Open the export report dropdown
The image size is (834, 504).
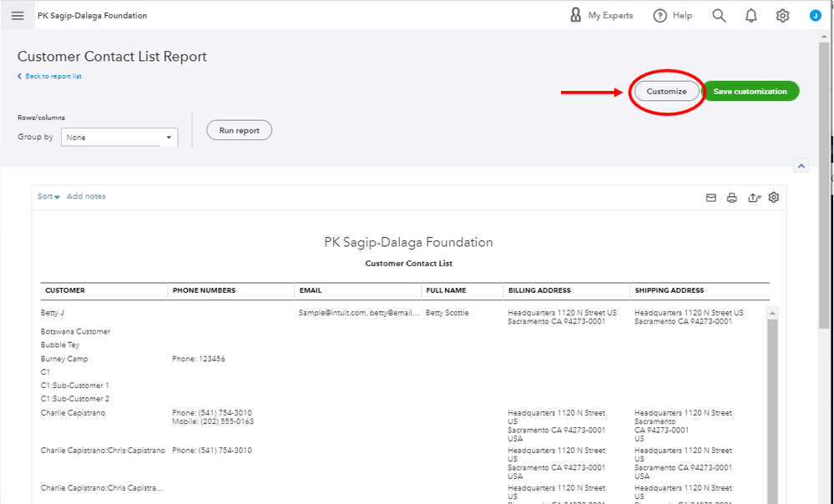click(754, 198)
